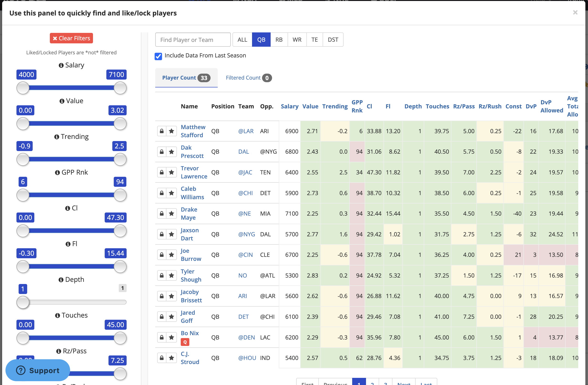Click the GPP Rnk info icon

(x=57, y=172)
